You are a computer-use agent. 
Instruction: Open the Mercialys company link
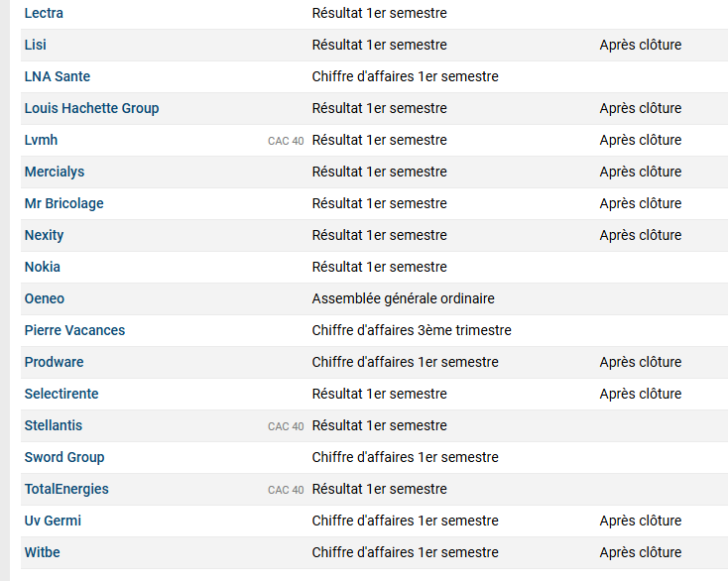pos(55,172)
